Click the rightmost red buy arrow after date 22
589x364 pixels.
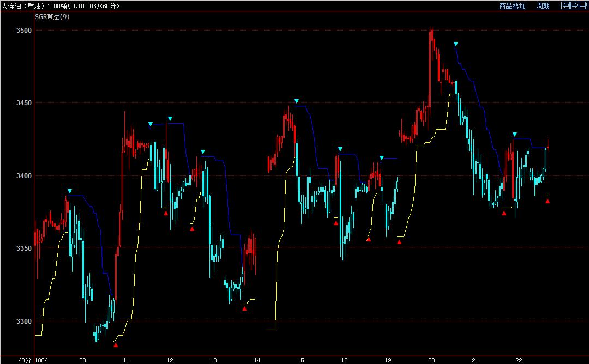click(x=548, y=202)
